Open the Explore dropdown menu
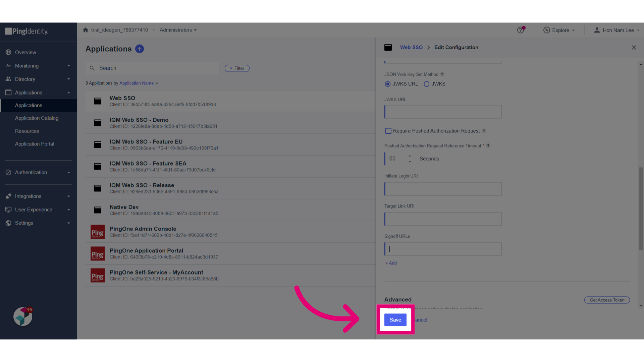Image resolution: width=644 pixels, height=362 pixels. click(559, 30)
